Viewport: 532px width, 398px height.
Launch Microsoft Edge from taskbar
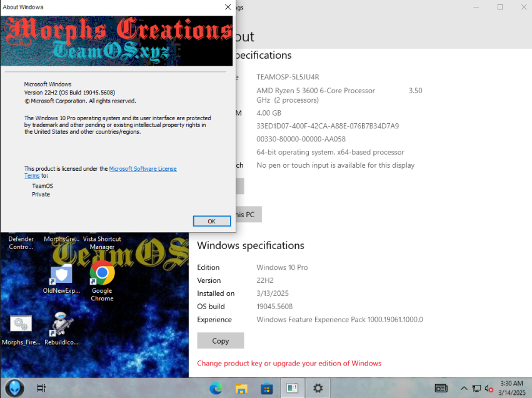pyautogui.click(x=216, y=388)
